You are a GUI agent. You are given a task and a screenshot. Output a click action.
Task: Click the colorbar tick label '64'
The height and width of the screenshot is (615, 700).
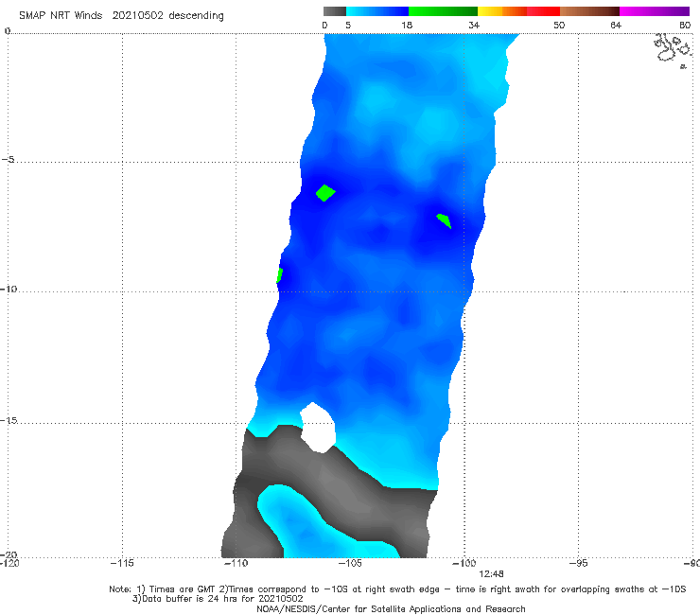point(616,25)
